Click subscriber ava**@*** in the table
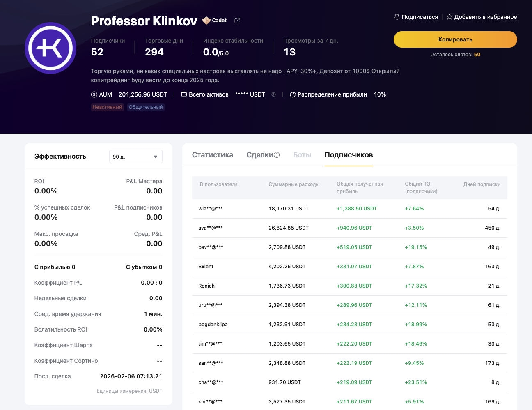The image size is (532, 410). (211, 228)
